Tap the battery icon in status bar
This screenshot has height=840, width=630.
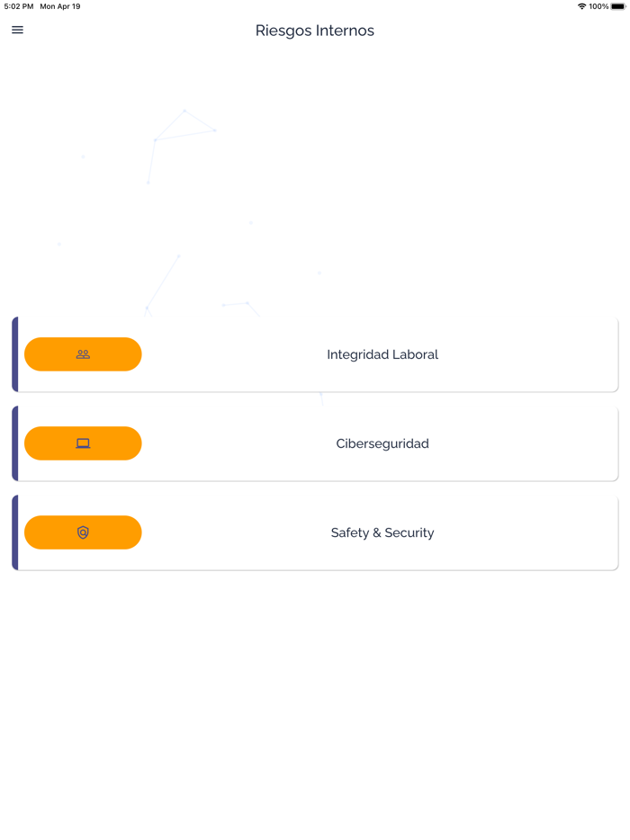[618, 6]
